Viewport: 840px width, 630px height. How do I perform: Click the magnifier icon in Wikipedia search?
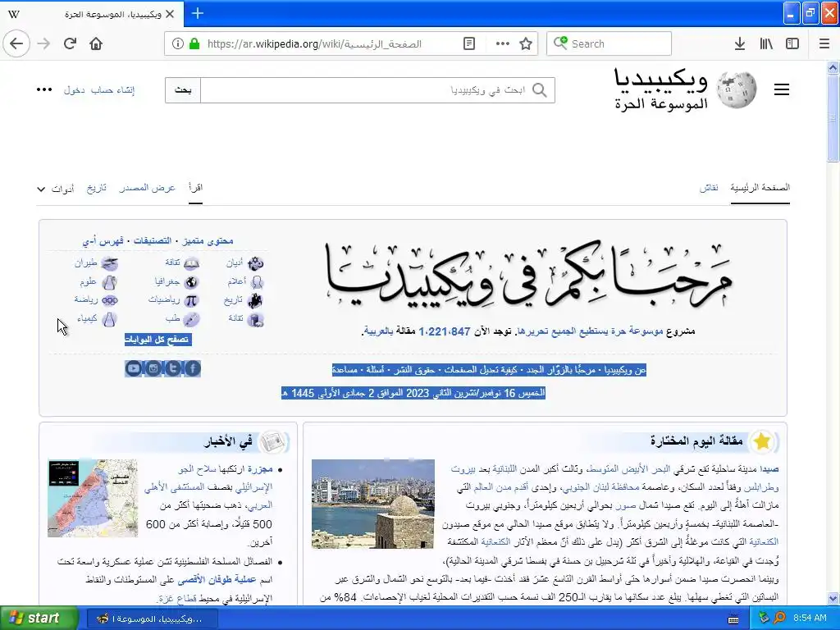(540, 90)
